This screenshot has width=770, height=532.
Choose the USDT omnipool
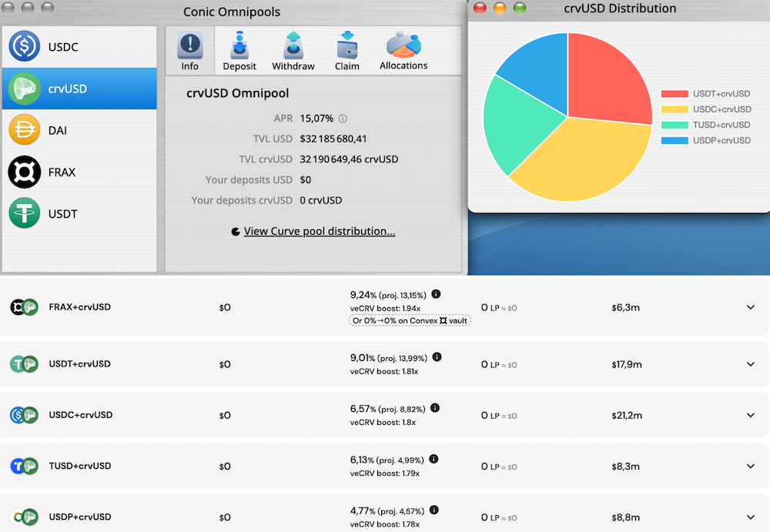[79, 214]
